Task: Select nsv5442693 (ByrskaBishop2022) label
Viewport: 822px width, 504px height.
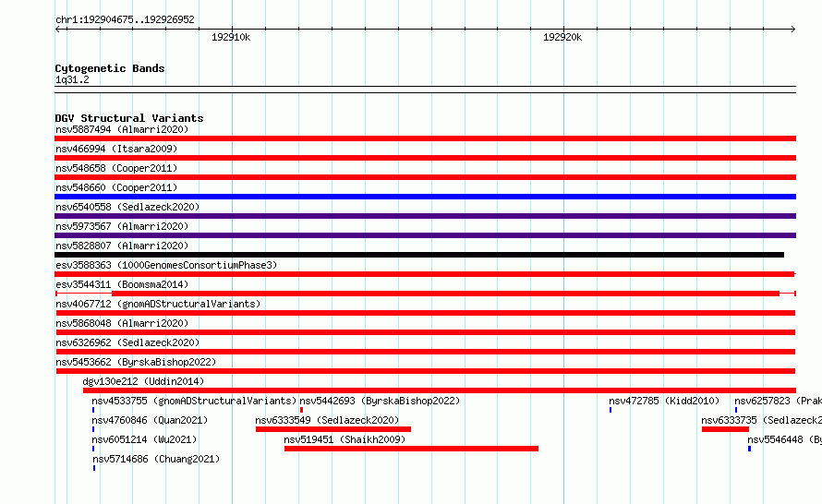Action: coord(380,401)
